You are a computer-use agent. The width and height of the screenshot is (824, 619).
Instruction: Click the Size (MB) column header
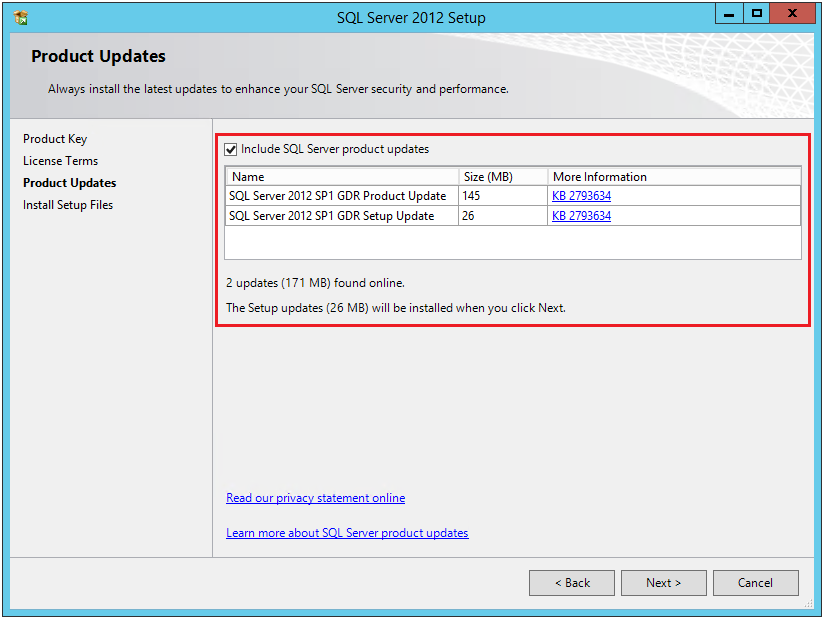[x=503, y=177]
